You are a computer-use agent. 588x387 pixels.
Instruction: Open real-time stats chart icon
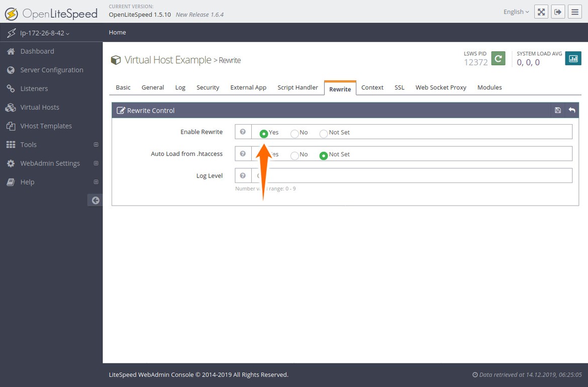point(573,58)
